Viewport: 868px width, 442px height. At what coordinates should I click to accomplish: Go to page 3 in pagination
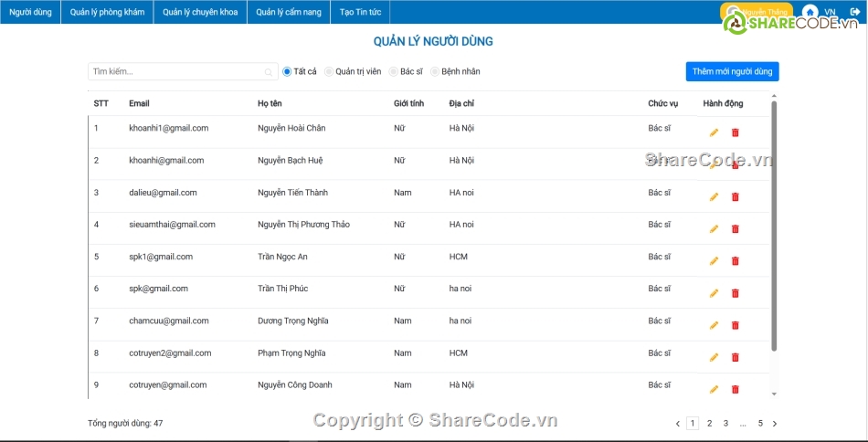(x=725, y=423)
